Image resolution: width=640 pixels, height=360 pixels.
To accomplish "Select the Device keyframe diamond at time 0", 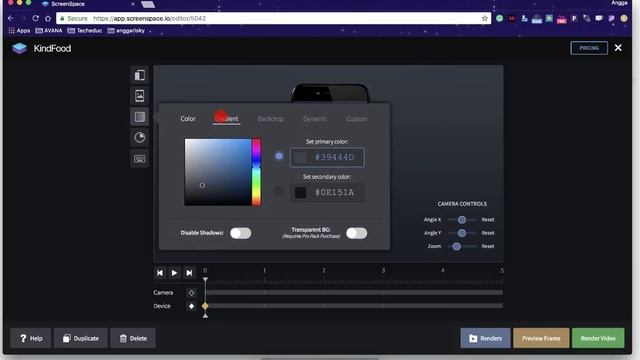I will [x=205, y=306].
